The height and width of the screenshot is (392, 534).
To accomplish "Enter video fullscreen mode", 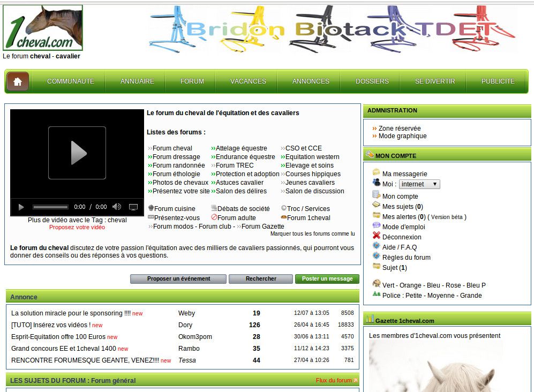I will pos(133,207).
